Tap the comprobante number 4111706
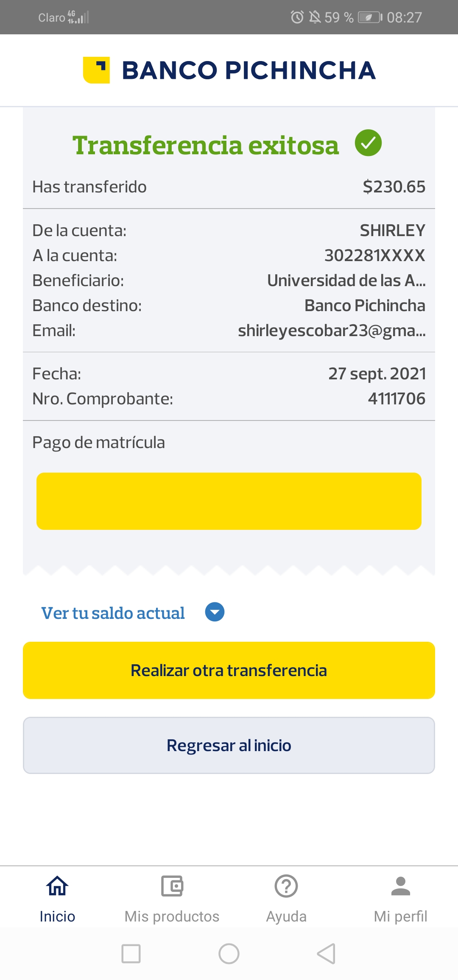 (x=397, y=398)
